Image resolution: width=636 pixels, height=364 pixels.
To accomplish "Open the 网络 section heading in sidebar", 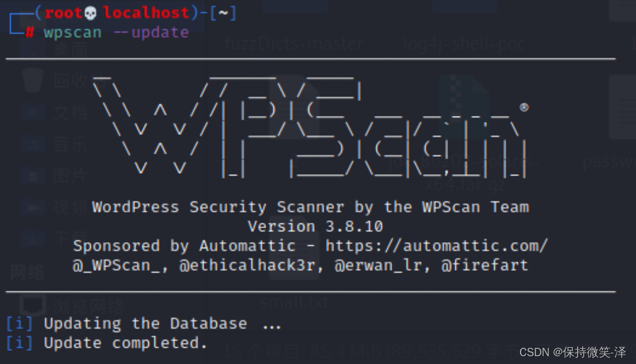I will 27,273.
